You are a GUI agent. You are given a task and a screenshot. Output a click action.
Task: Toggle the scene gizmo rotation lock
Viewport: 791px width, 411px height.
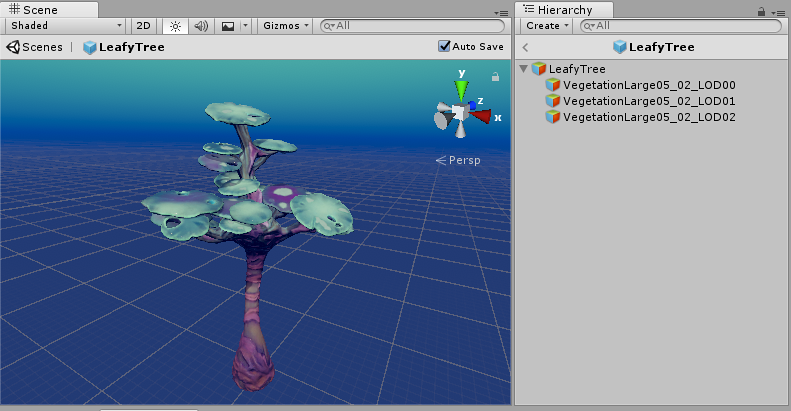point(494,76)
